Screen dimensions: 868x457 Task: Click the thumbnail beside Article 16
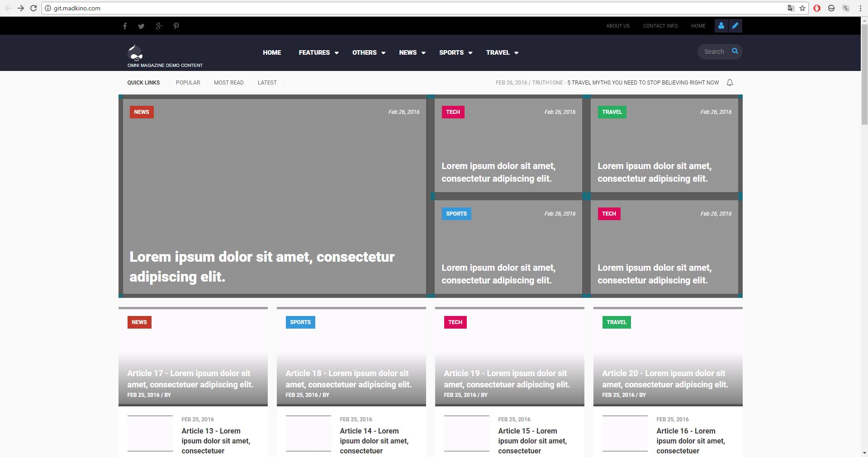(625, 433)
